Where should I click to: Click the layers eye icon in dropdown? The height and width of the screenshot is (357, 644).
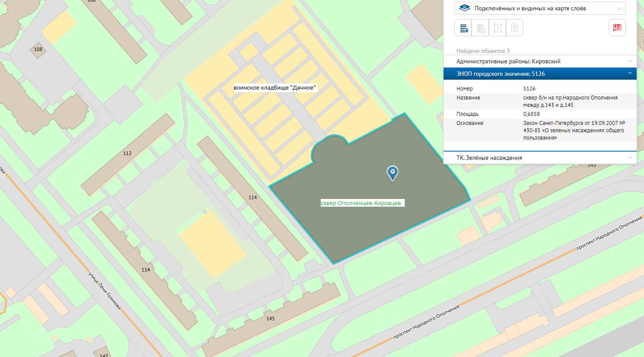[x=464, y=8]
